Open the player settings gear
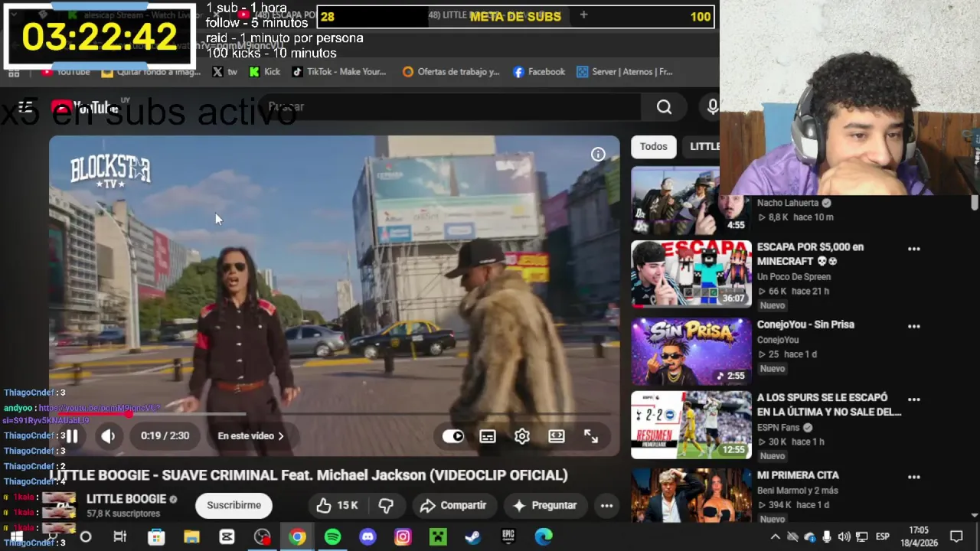This screenshot has width=980, height=551. [522, 436]
